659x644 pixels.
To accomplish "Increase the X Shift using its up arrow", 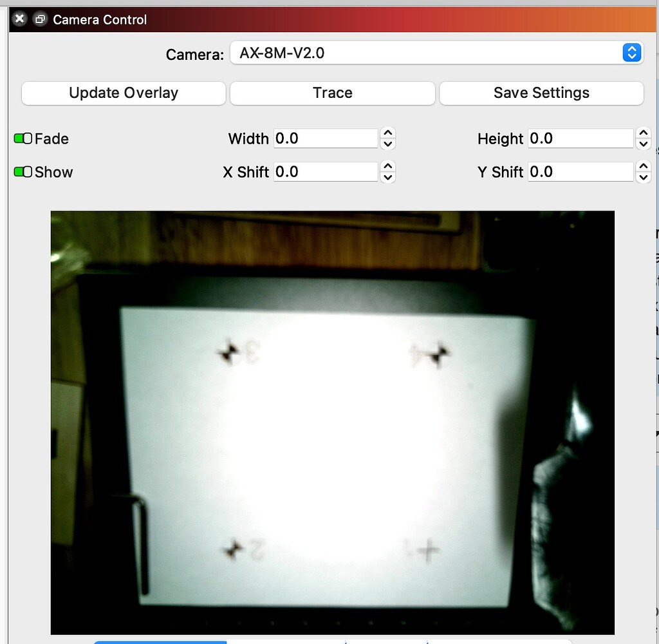I will point(387,167).
